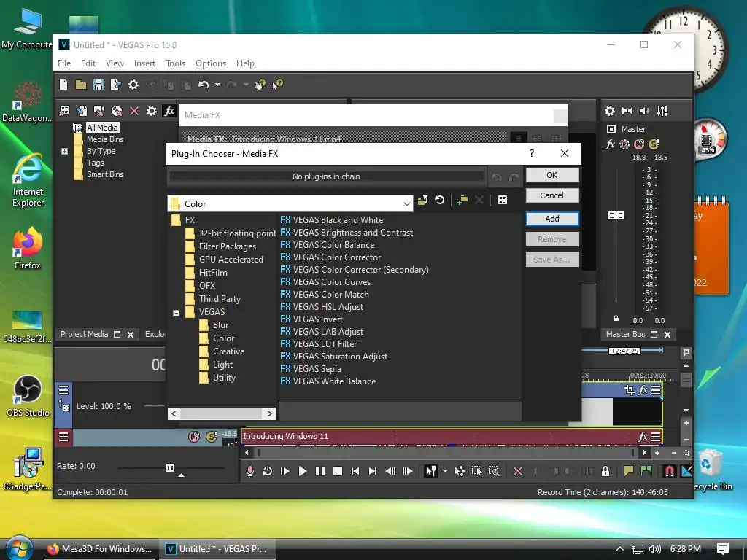Screen dimensions: 747x560
Task: Open the Edit menu
Action: [x=88, y=63]
